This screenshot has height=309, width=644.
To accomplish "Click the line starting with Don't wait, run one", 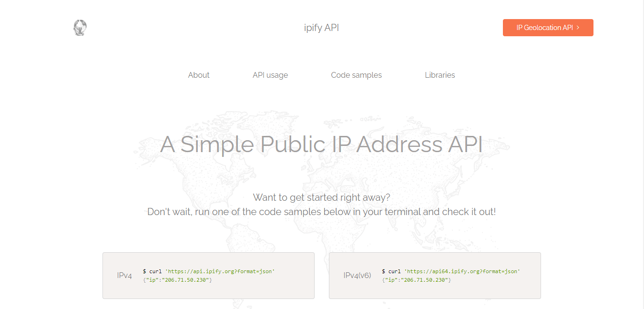I will point(322,212).
